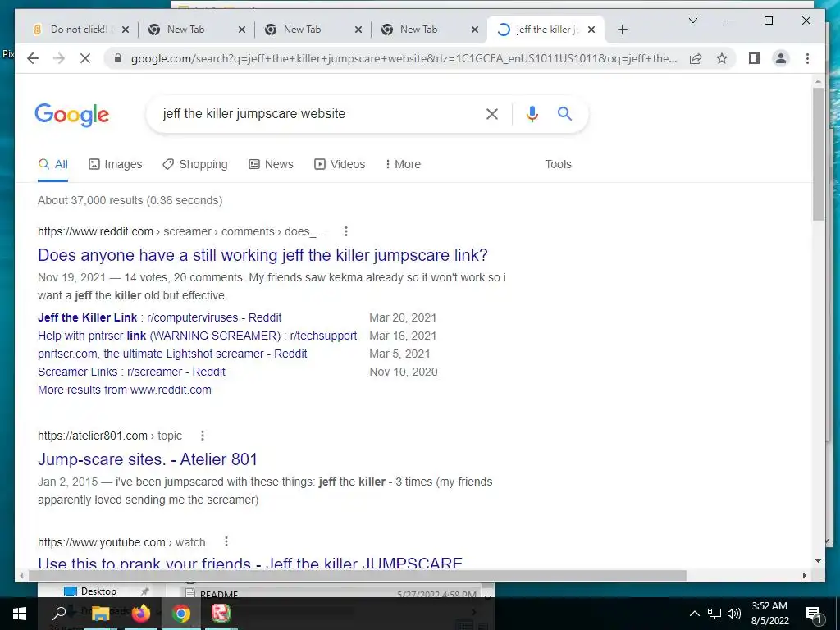Select the Shopping search filter
This screenshot has width=840, height=630.
(195, 164)
